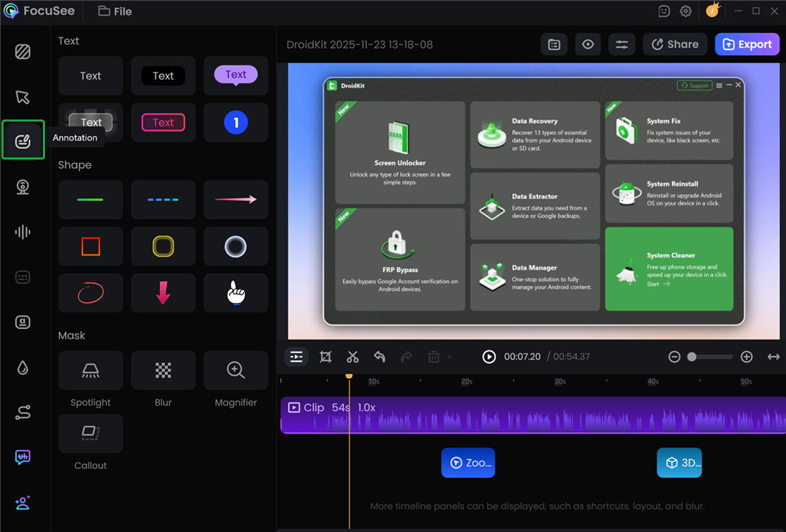Open the Watermark drop sidebar icon
Viewport: 786px width, 532px height.
[22, 368]
